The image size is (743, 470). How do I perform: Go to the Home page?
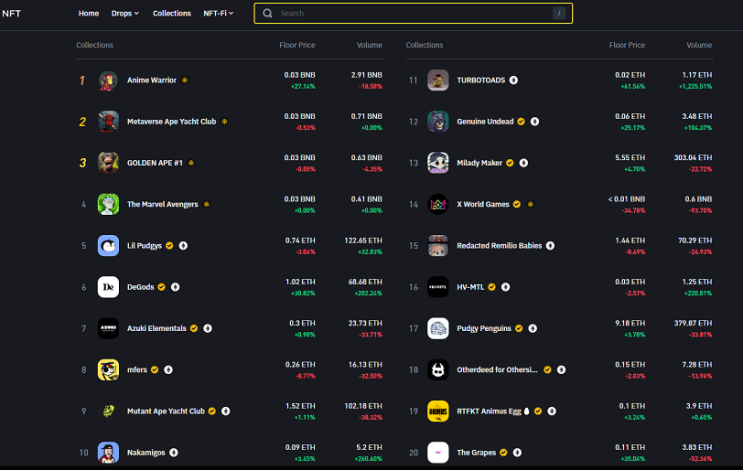coord(89,13)
